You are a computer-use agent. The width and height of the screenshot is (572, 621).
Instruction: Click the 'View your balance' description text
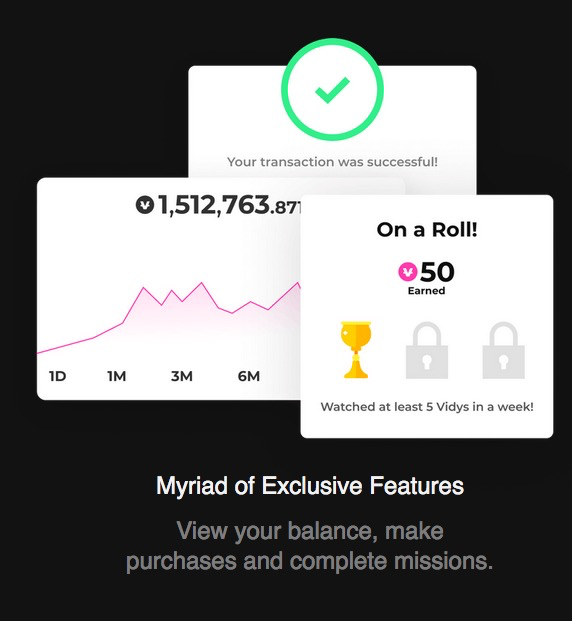tap(310, 546)
